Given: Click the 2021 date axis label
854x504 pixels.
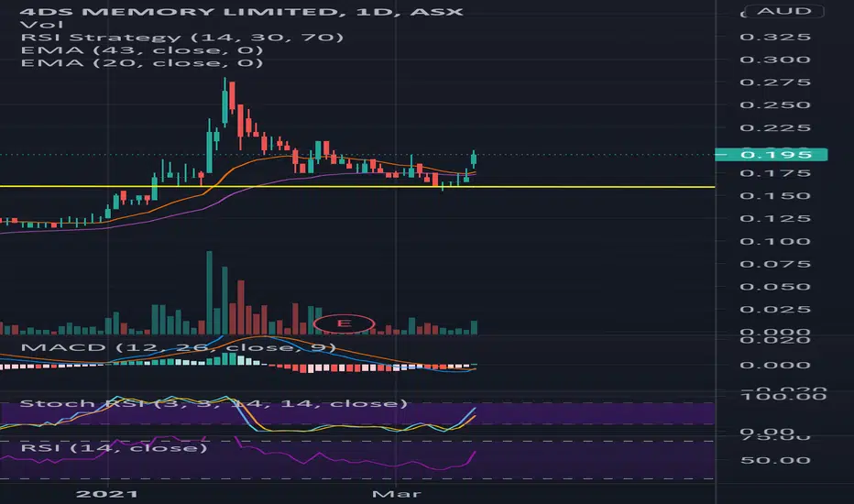Looking at the screenshot, I should 106,494.
